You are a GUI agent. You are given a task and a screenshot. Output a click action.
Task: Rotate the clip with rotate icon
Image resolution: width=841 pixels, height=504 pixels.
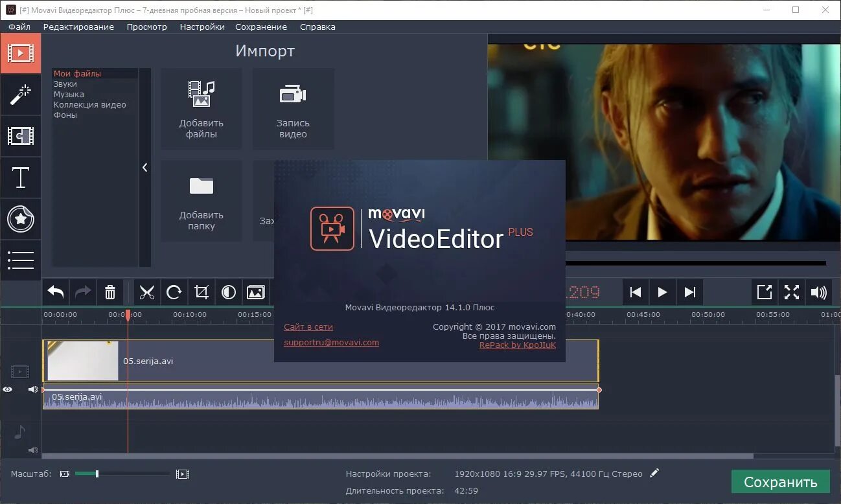point(174,293)
